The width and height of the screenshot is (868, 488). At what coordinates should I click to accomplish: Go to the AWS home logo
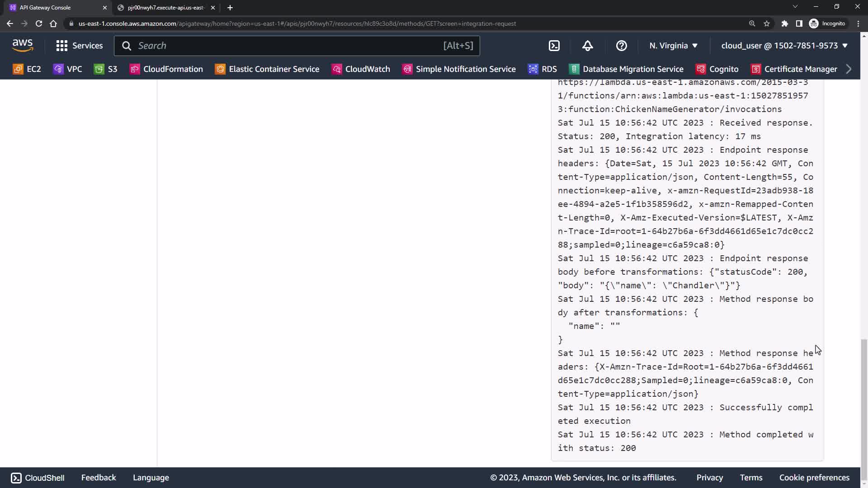coord(23,45)
